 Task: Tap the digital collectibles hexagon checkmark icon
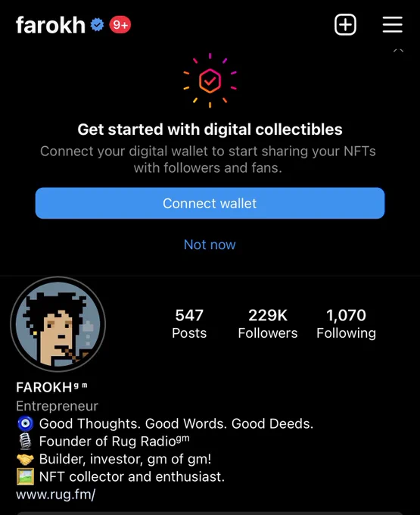click(210, 81)
